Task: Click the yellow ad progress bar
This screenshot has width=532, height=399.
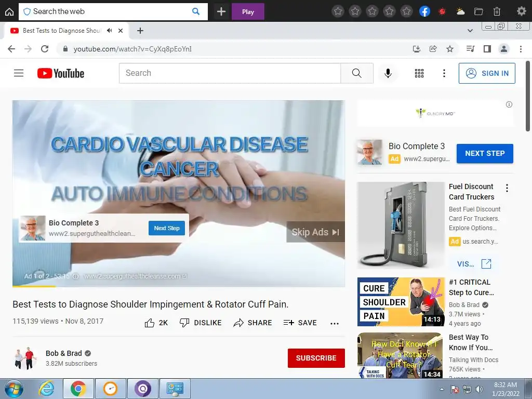Action: click(x=34, y=286)
